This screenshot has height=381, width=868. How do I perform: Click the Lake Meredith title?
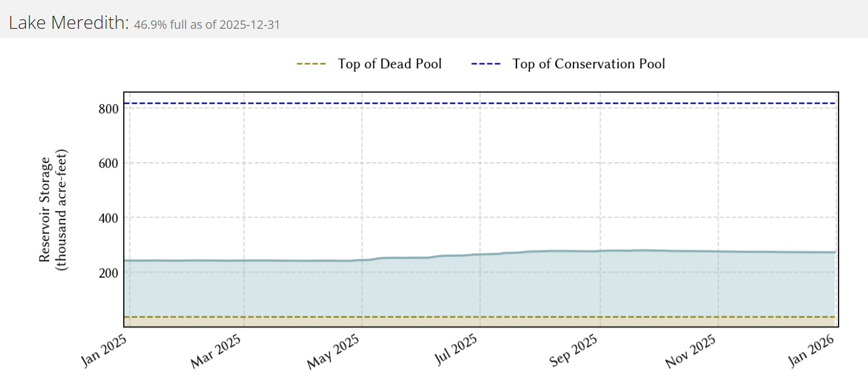pos(68,24)
